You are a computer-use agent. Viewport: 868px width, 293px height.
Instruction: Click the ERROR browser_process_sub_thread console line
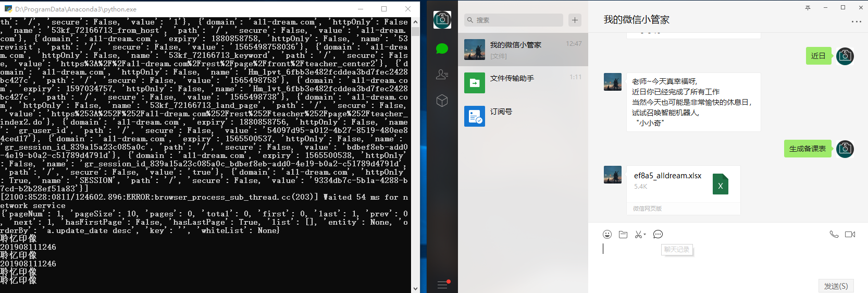(204, 201)
